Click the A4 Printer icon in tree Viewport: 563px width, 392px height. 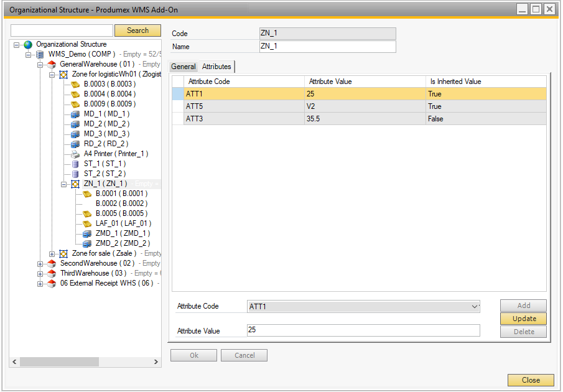tap(75, 154)
